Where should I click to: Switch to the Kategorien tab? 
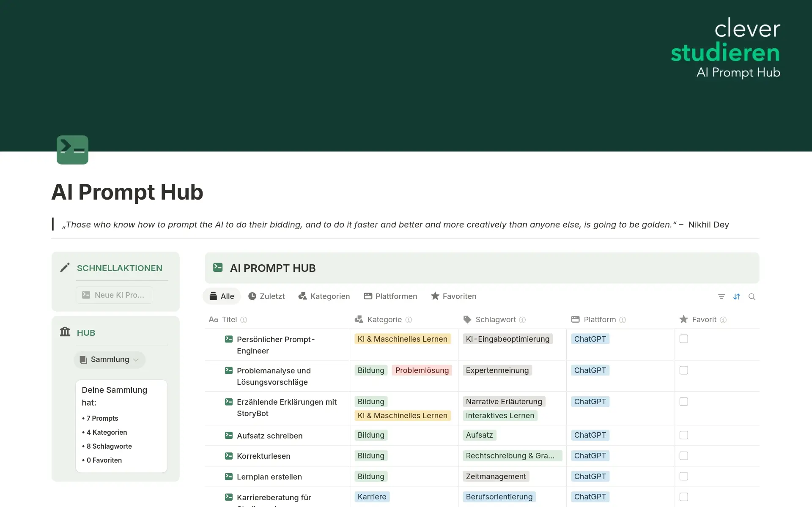[x=324, y=296]
